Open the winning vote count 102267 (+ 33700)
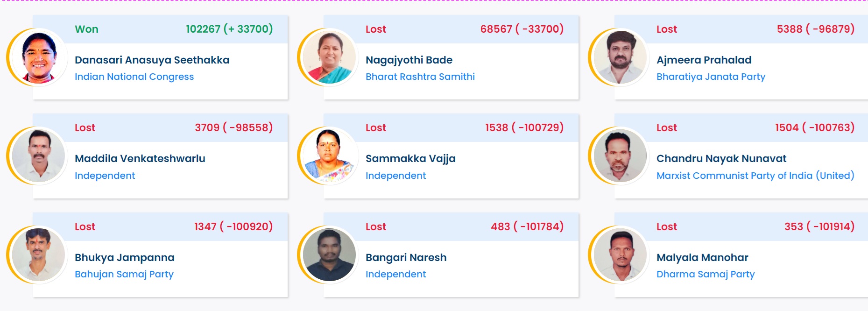This screenshot has height=311, width=868. coord(229,29)
